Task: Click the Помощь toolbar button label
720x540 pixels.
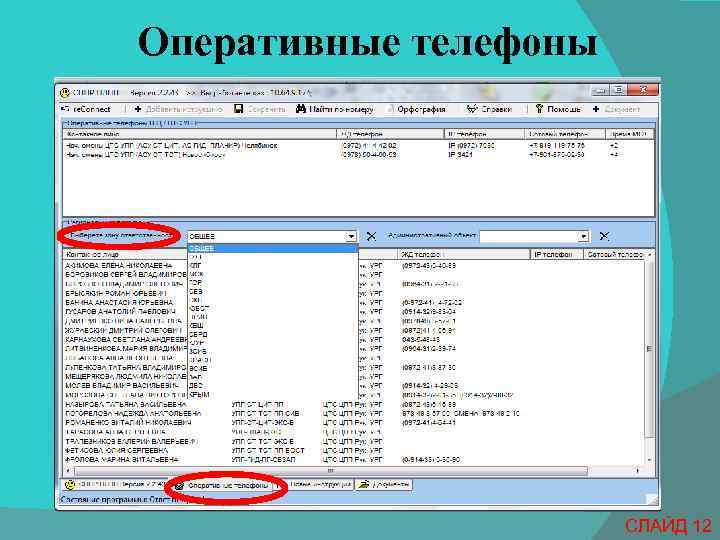Action: 564,109
